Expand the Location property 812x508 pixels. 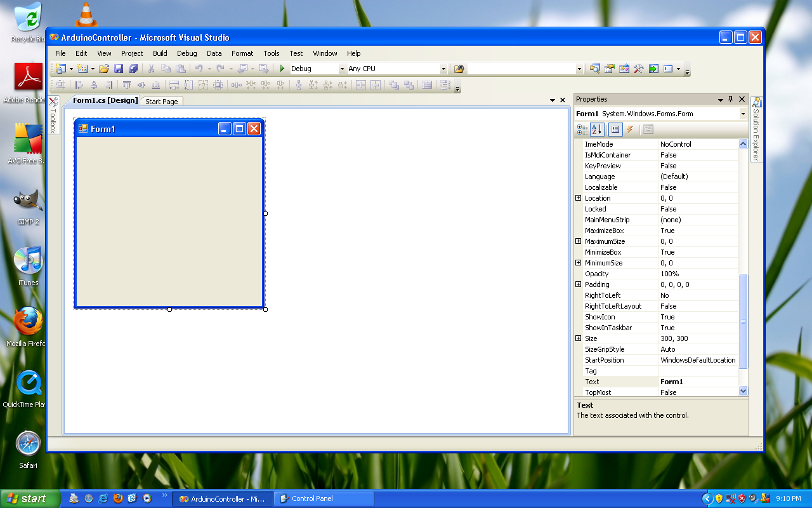pyautogui.click(x=578, y=198)
